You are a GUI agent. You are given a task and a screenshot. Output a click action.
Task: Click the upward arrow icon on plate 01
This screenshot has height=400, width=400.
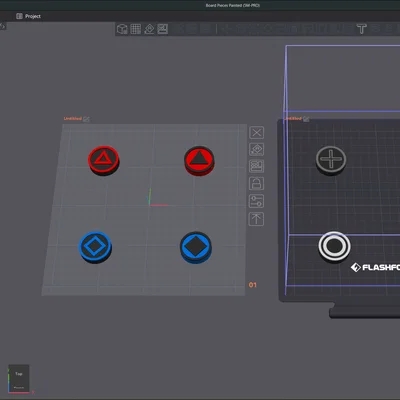pyautogui.click(x=257, y=219)
